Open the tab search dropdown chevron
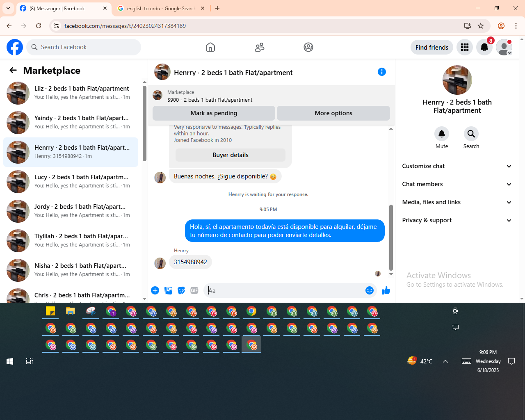Screen dimensions: 525x420 point(8,8)
